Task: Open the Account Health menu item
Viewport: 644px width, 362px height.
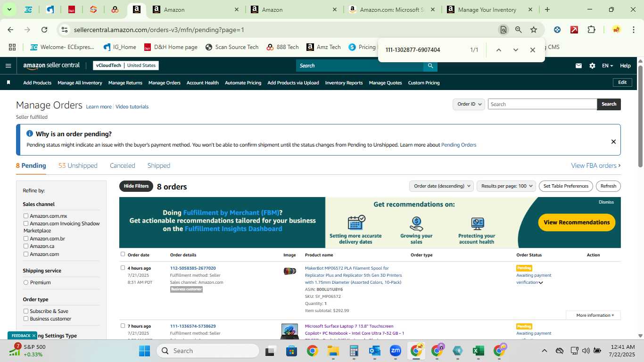Action: (203, 82)
